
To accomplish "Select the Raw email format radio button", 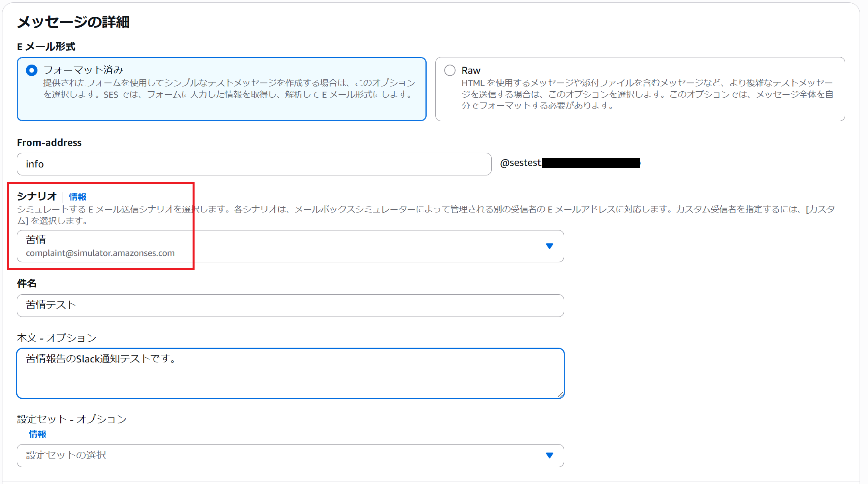I will pos(450,71).
